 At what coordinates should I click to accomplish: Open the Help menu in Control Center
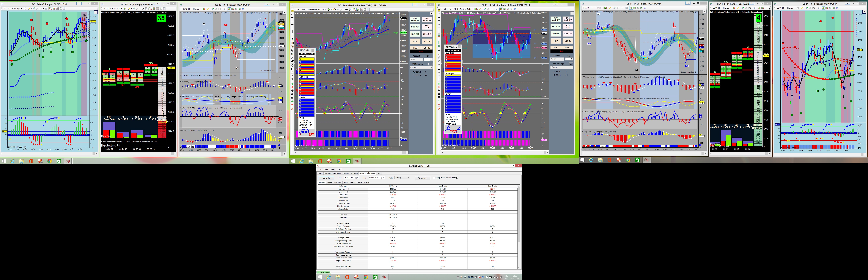coord(333,169)
